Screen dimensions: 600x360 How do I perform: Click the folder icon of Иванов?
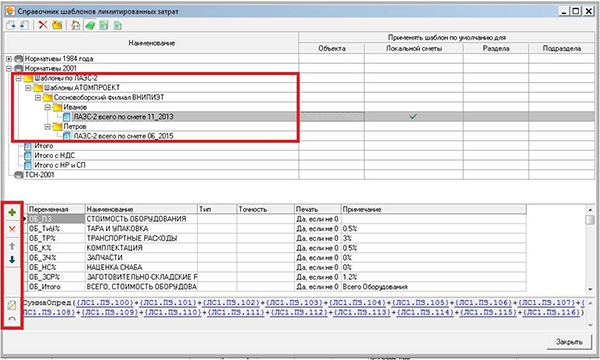57,107
